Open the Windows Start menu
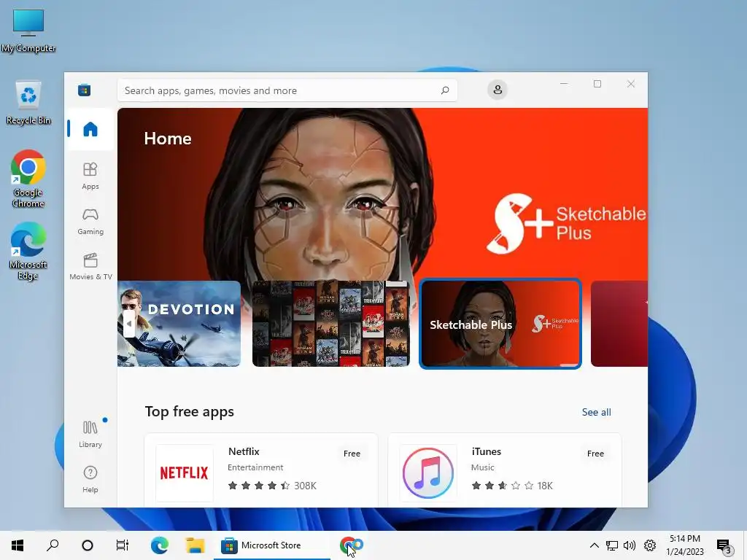 pos(18,545)
